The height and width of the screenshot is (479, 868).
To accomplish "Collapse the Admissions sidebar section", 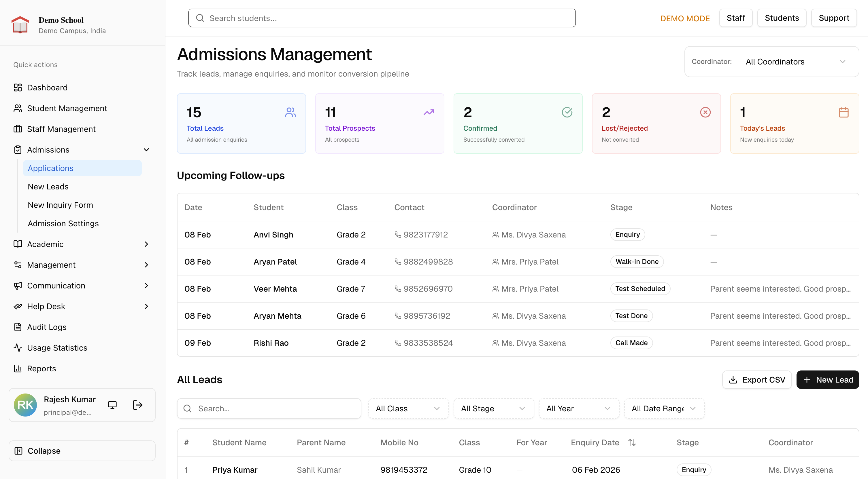I will click(146, 150).
